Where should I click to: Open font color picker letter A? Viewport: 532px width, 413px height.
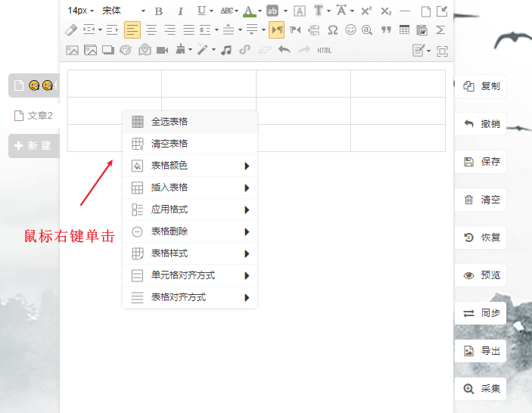(249, 11)
